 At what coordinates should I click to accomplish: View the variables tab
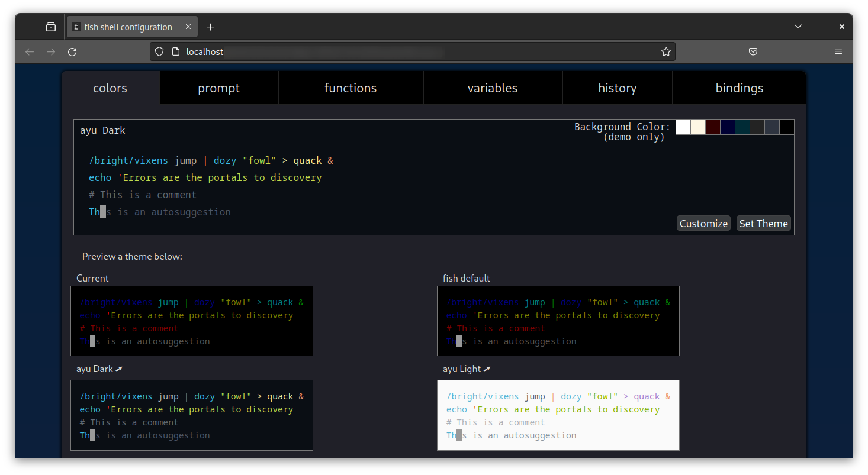point(492,88)
